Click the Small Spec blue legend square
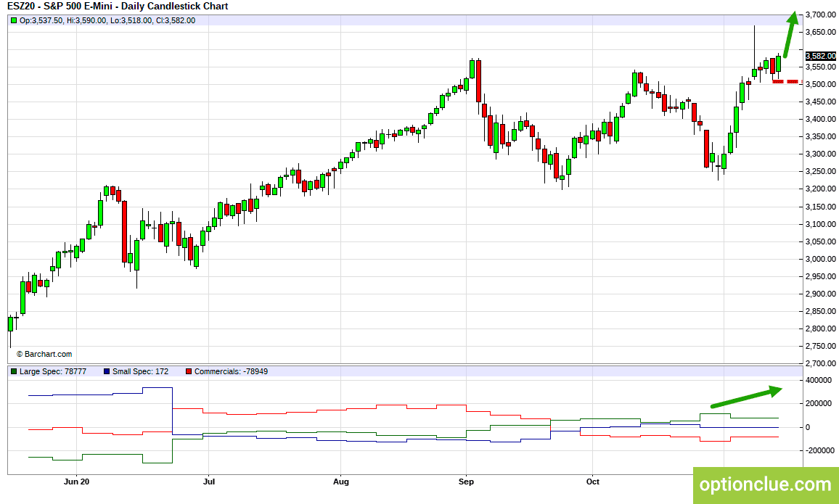This screenshot has height=504, width=839. click(107, 371)
